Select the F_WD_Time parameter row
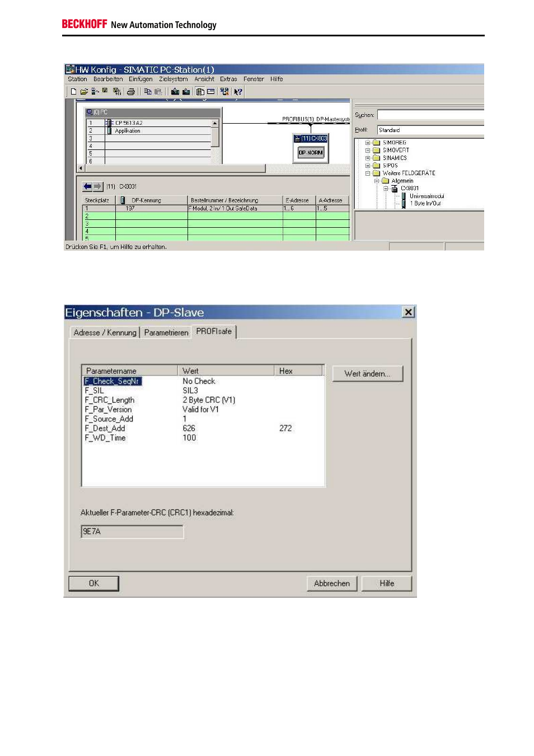The image size is (534, 756). [203, 438]
